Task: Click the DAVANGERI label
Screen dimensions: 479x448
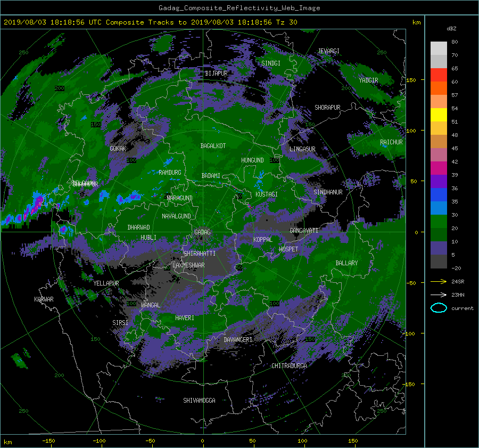Action: point(238,340)
